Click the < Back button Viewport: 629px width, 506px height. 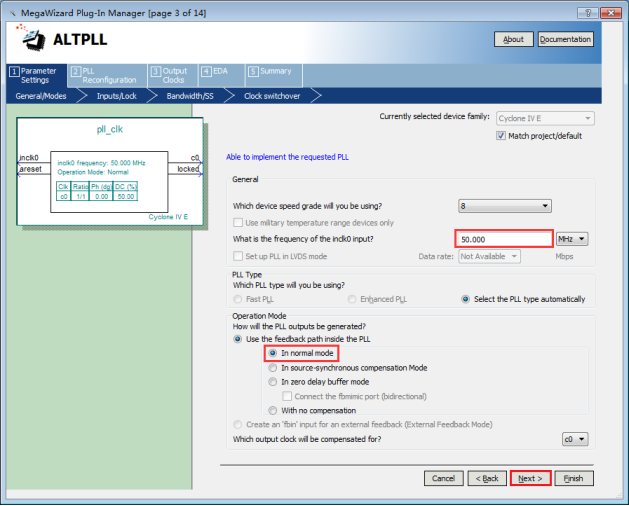[x=487, y=478]
